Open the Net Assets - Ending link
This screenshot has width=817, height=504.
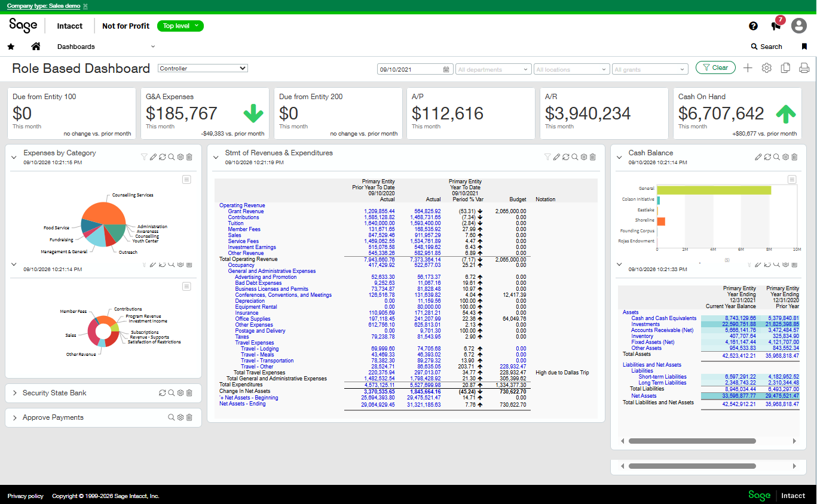coord(242,404)
